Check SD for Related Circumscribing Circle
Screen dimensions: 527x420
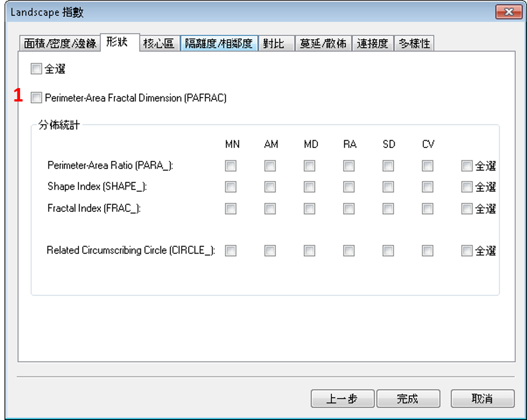pyautogui.click(x=388, y=251)
